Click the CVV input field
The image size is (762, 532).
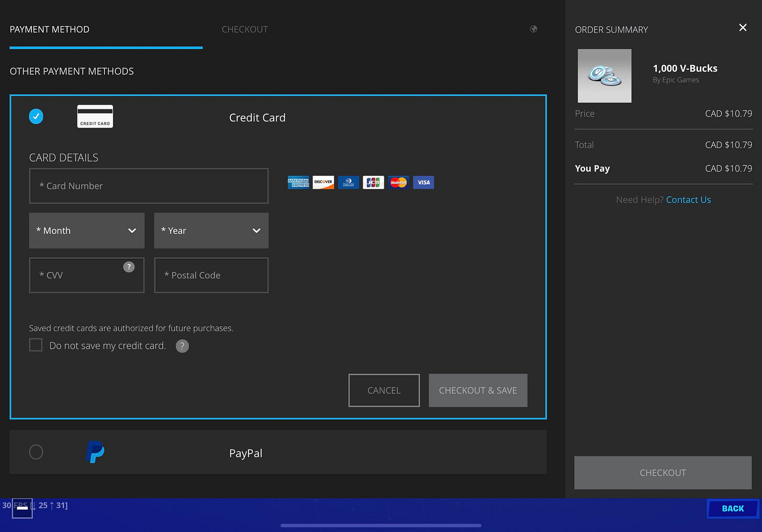click(x=87, y=275)
